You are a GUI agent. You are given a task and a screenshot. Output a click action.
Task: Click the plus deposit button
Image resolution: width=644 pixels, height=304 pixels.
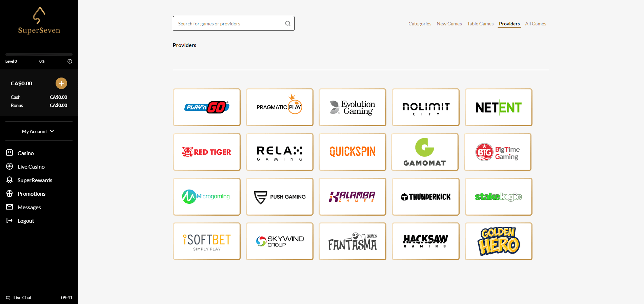[61, 83]
